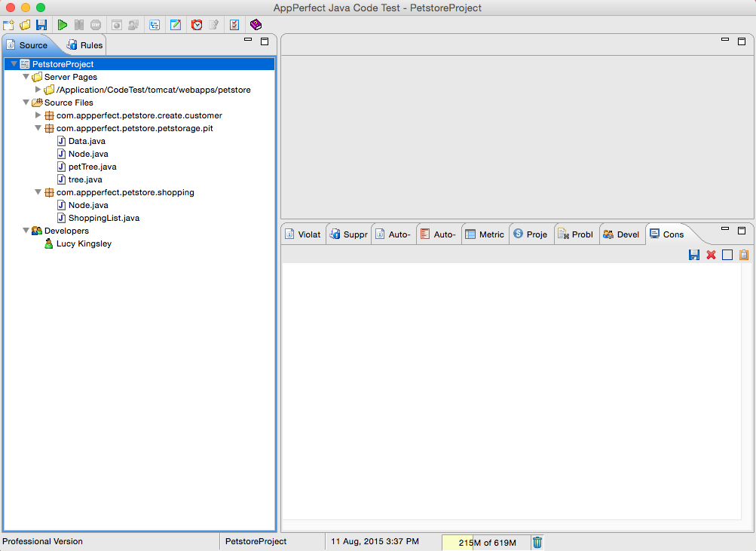Screen dimensions: 756x551
Task: Expand the create.customer package
Action: pyautogui.click(x=38, y=115)
